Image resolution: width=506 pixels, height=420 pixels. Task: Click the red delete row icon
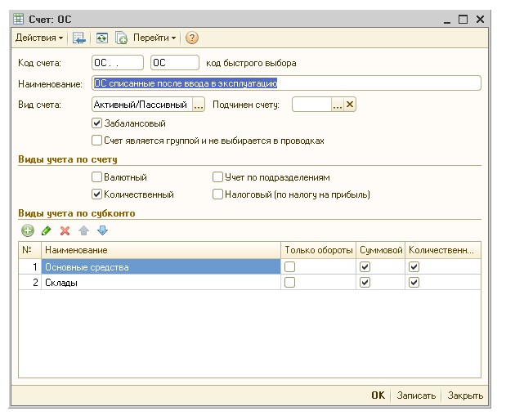tap(65, 231)
